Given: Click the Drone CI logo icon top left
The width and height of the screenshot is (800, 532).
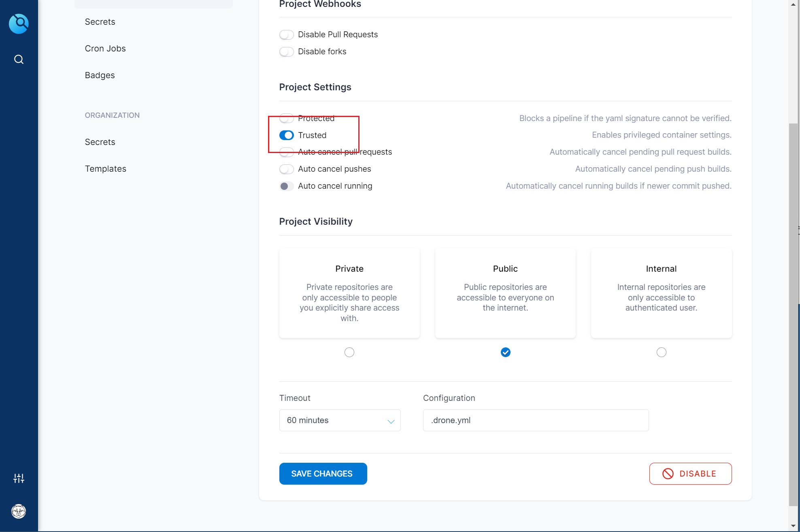Looking at the screenshot, I should tap(18, 23).
